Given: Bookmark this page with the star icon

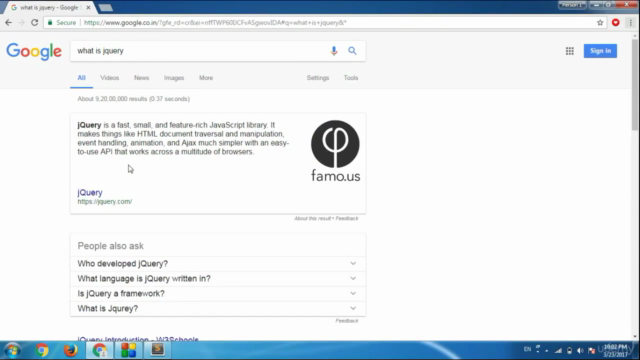Looking at the screenshot, I should pos(600,22).
